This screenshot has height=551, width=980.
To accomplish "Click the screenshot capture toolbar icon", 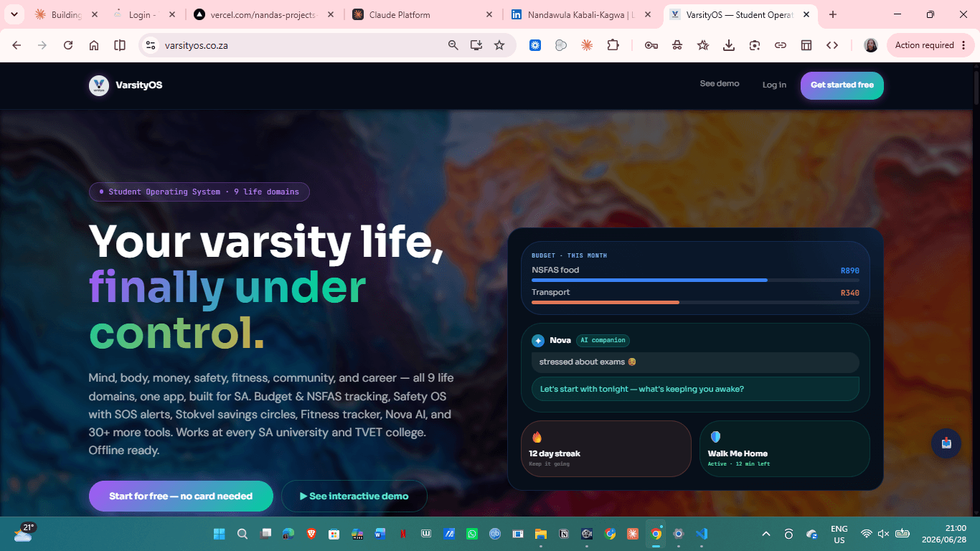I will pos(755,45).
